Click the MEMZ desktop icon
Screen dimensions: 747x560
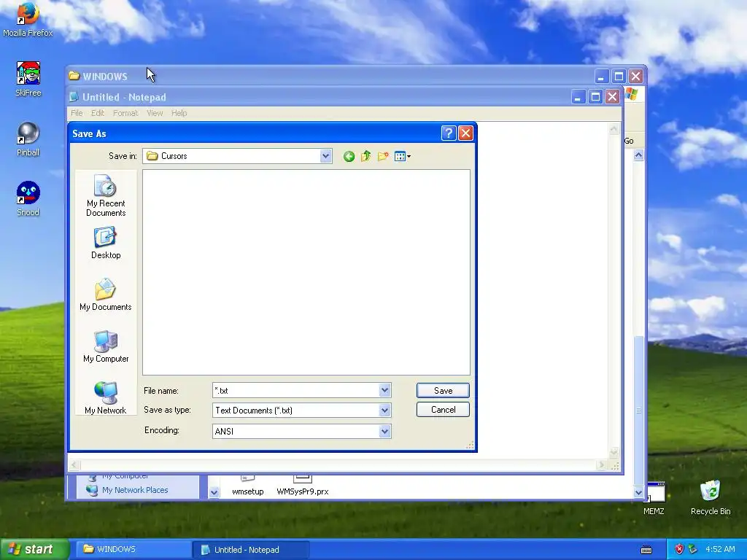[654, 499]
